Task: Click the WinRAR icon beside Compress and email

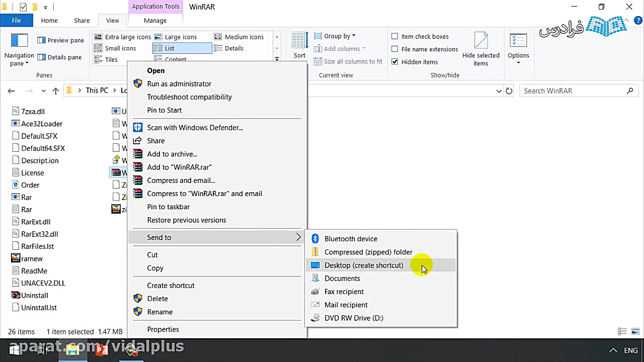Action: point(137,180)
